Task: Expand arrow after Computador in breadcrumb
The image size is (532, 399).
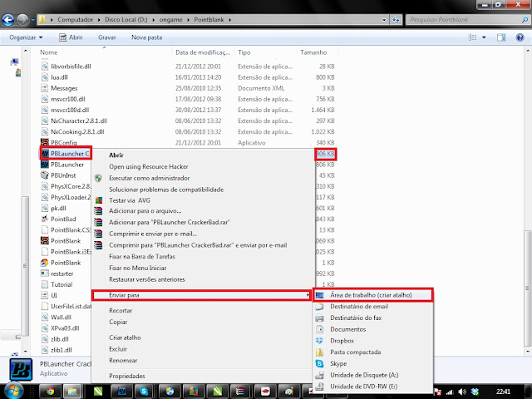Action: [x=99, y=20]
